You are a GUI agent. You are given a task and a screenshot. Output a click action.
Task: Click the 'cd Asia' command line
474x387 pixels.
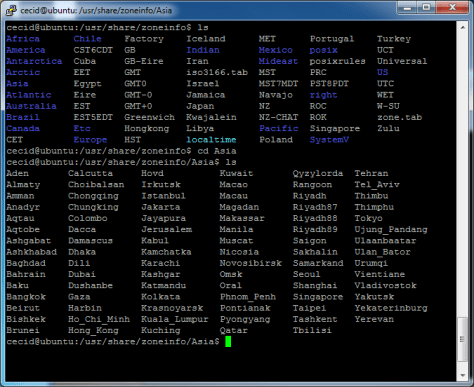217,151
